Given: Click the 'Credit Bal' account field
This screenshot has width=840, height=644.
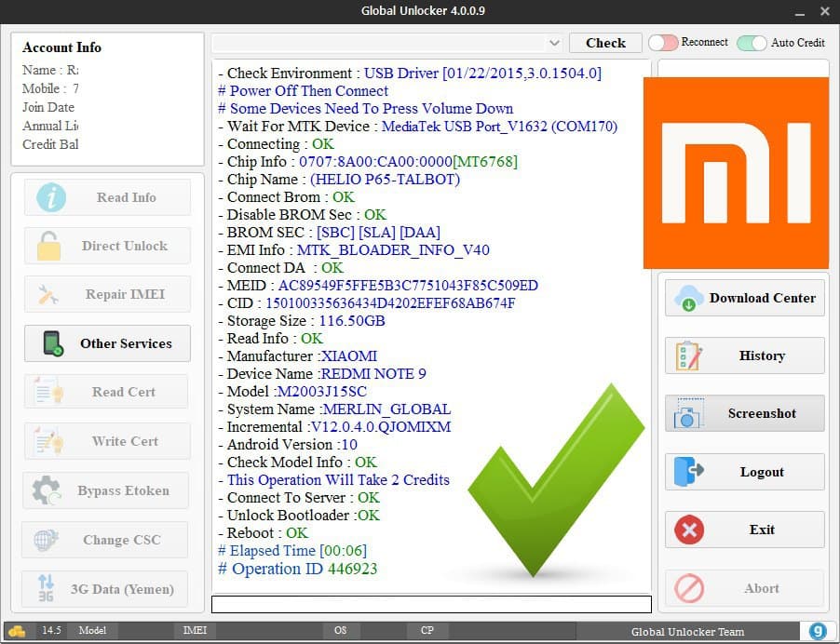Looking at the screenshot, I should (50, 144).
